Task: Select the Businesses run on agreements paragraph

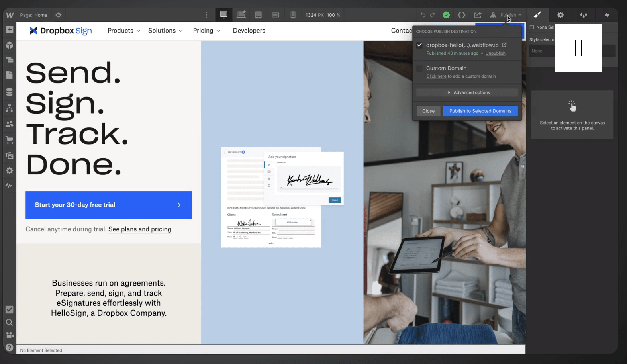Action: coord(109,298)
